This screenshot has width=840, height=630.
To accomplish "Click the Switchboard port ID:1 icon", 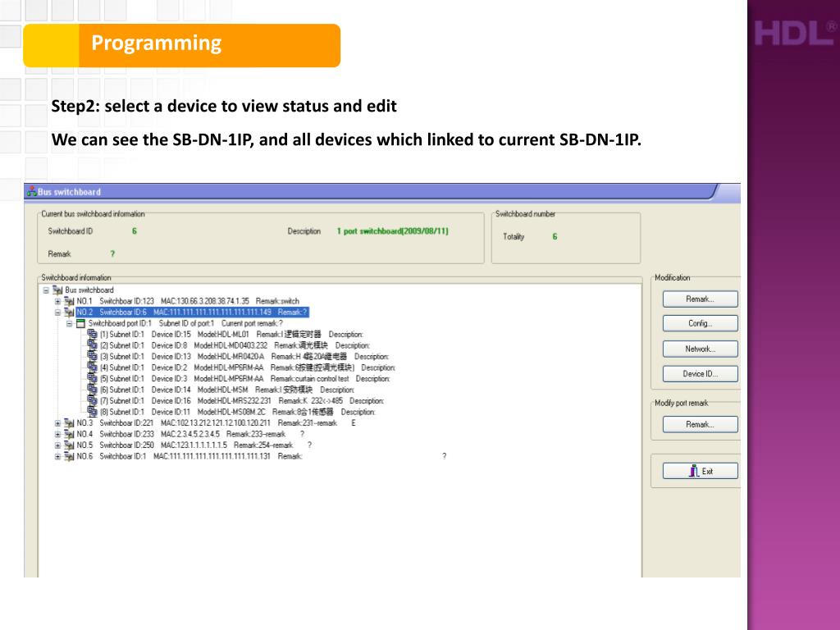I will tap(81, 323).
